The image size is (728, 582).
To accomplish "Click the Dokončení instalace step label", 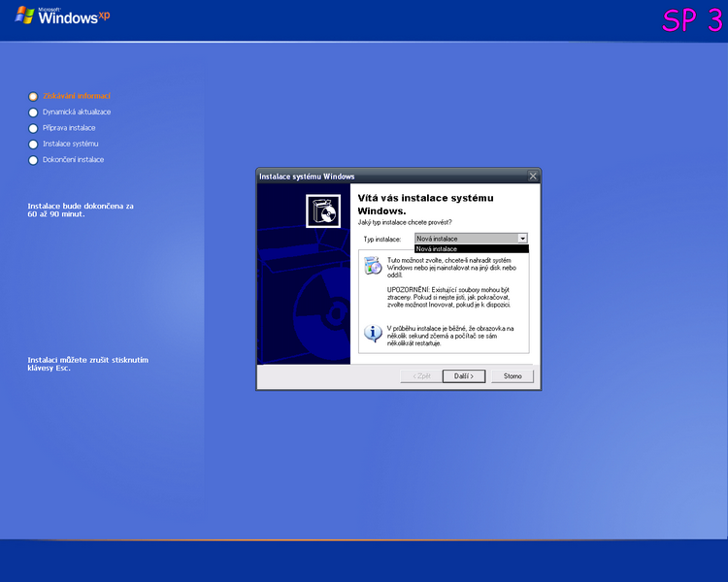I will [74, 160].
